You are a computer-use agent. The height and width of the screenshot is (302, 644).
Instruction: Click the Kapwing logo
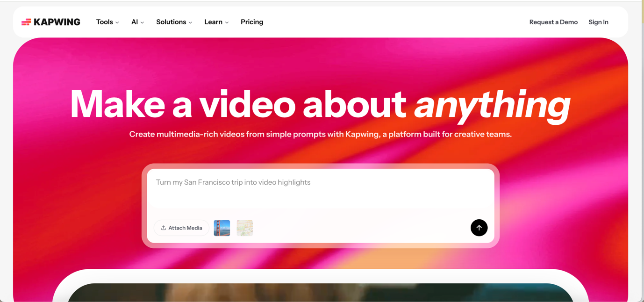pos(51,22)
